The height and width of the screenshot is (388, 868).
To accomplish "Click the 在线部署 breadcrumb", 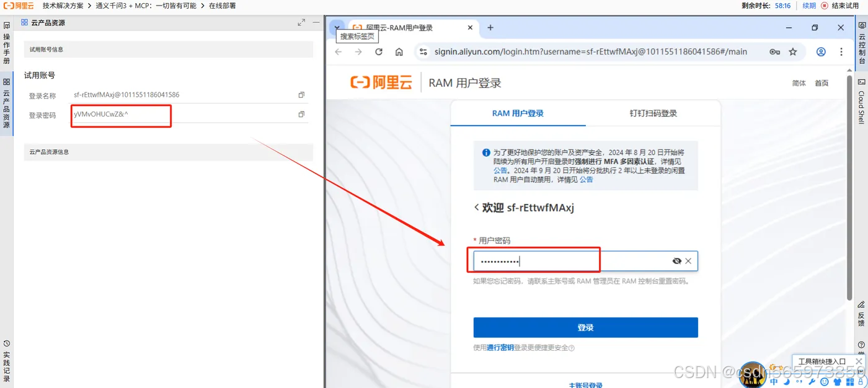I will point(222,6).
